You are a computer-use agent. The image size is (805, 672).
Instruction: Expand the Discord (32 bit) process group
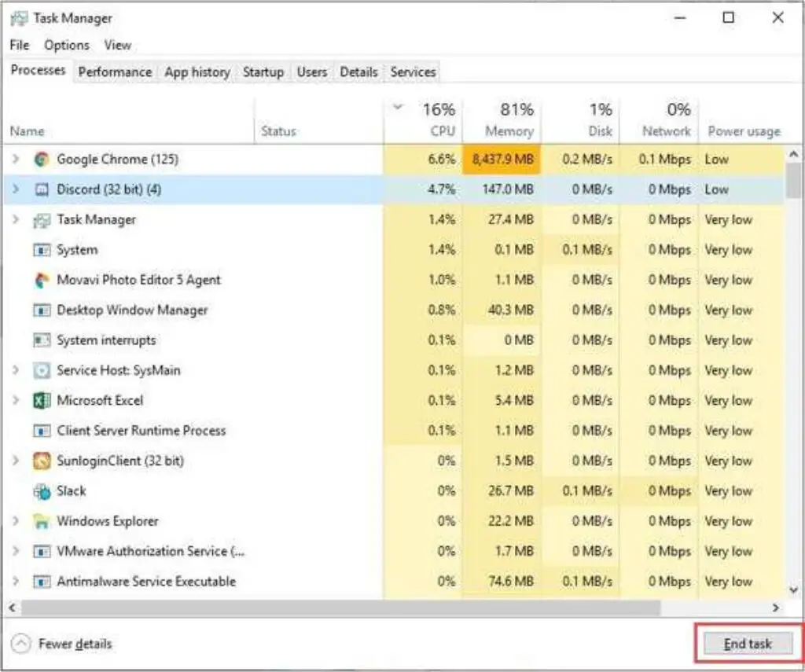[x=16, y=189]
